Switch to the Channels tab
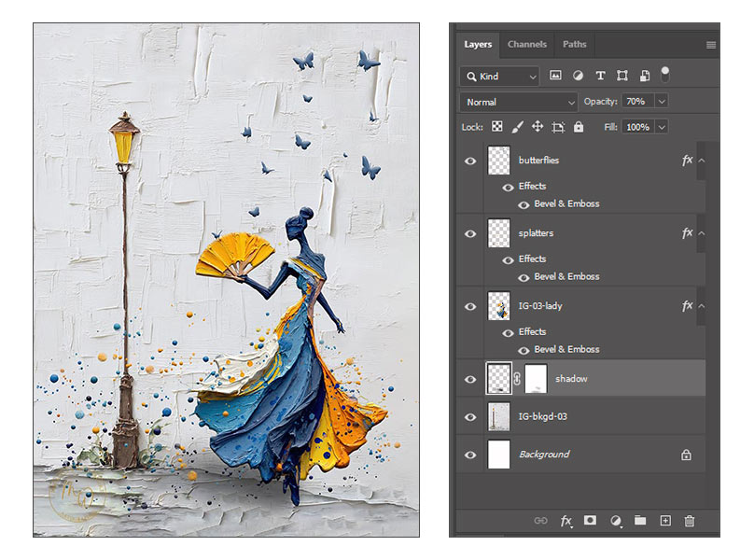The image size is (754, 560). point(527,44)
